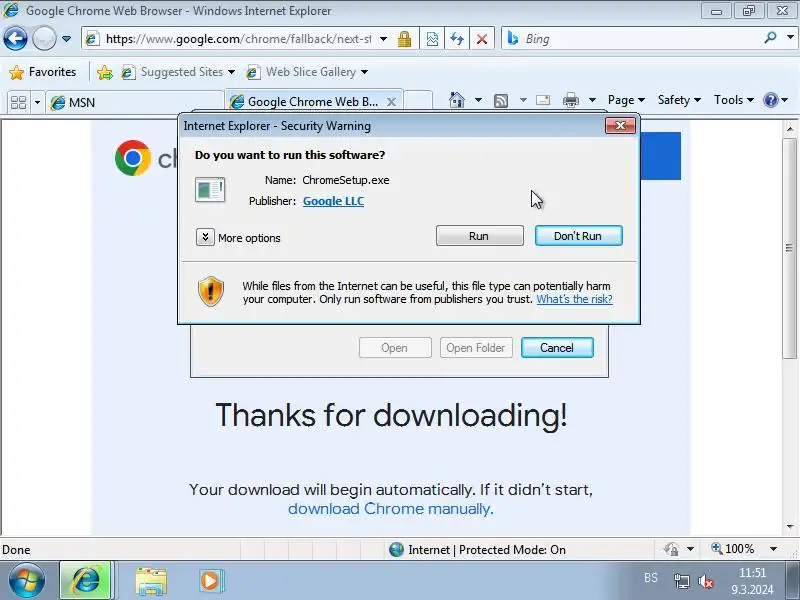This screenshot has width=800, height=600.
Task: Expand the address bar autocomplete dropdown
Action: [x=383, y=39]
